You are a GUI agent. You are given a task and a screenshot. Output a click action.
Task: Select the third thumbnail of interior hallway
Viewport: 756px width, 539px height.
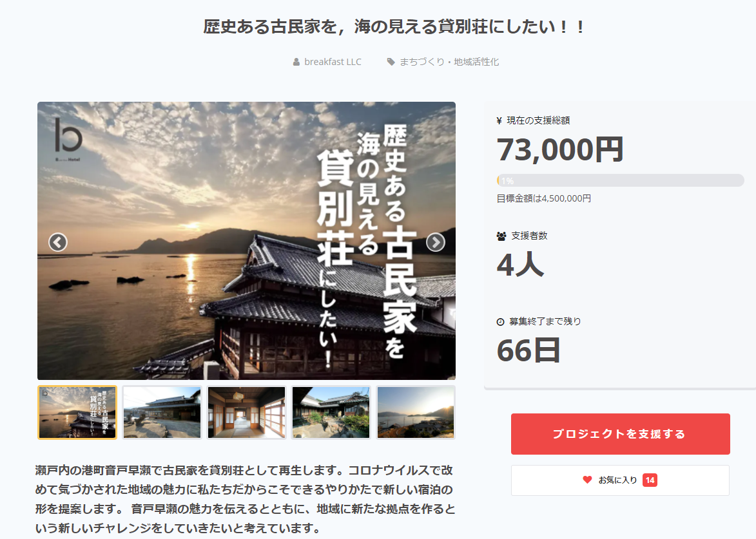(x=246, y=412)
